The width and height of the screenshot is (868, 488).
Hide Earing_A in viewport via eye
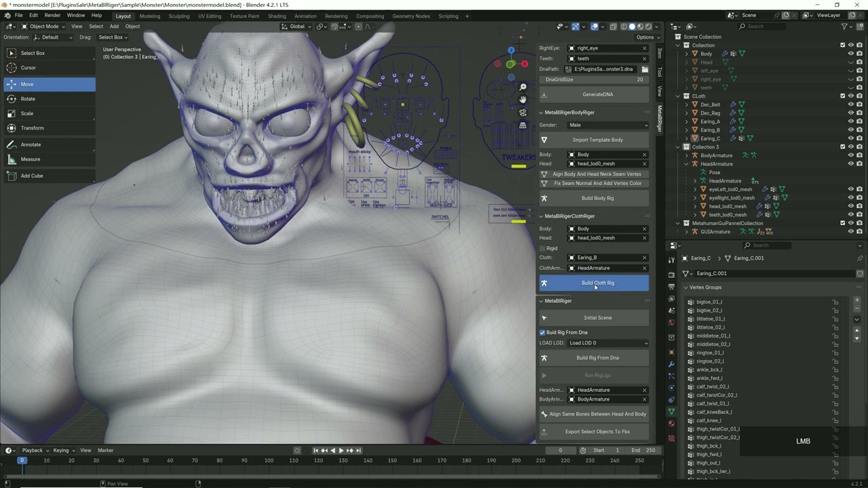coord(851,121)
